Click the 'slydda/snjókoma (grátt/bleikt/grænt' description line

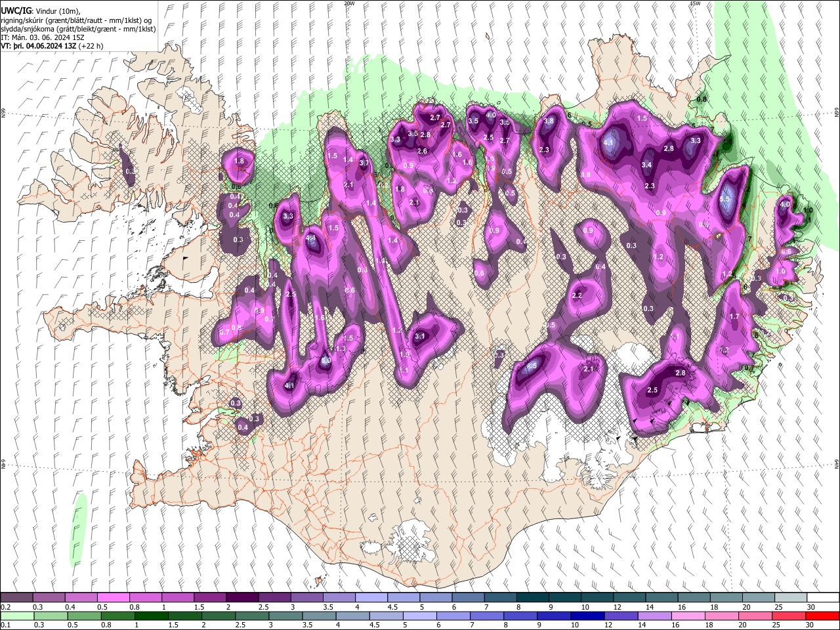click(x=78, y=29)
